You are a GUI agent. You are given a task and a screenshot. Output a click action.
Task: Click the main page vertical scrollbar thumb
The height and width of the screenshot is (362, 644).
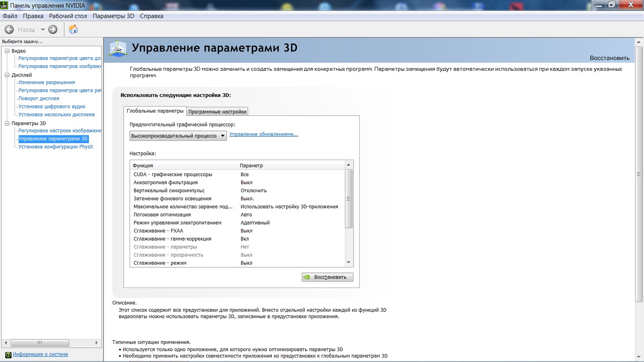(x=639, y=174)
